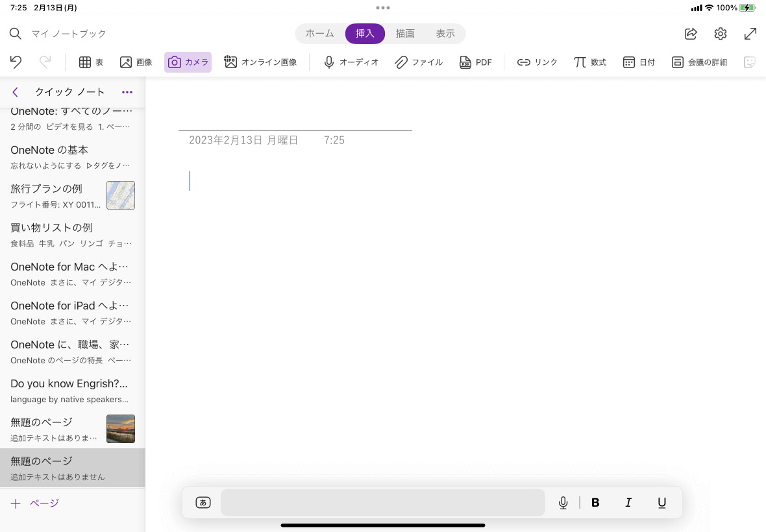Click the map thumbnail of 旅行プラン
The image size is (766, 532).
[121, 195]
